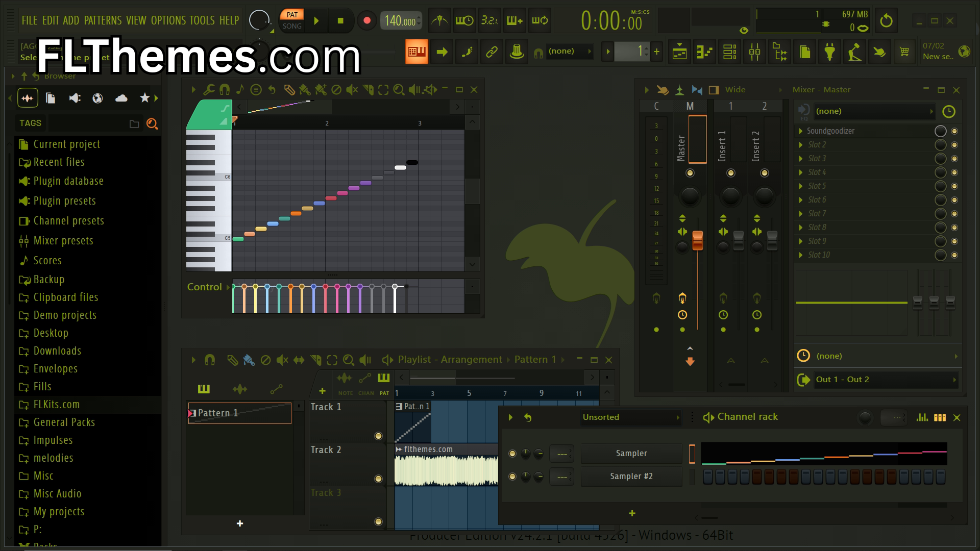Open the VIEW menu

pyautogui.click(x=136, y=20)
